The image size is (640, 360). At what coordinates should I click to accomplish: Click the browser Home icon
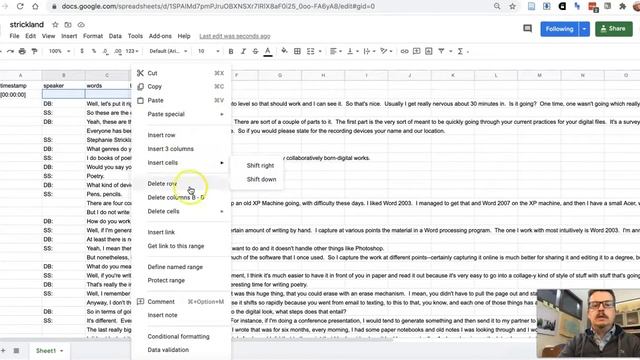tap(35, 6)
